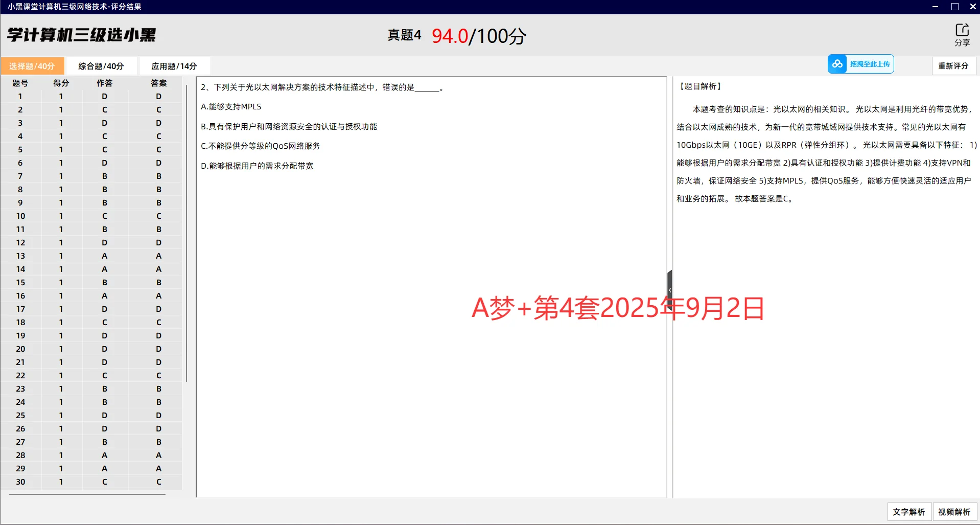Viewport: 980px width, 525px height.
Task: Open 视频解析 at the bottom right
Action: coord(954,511)
